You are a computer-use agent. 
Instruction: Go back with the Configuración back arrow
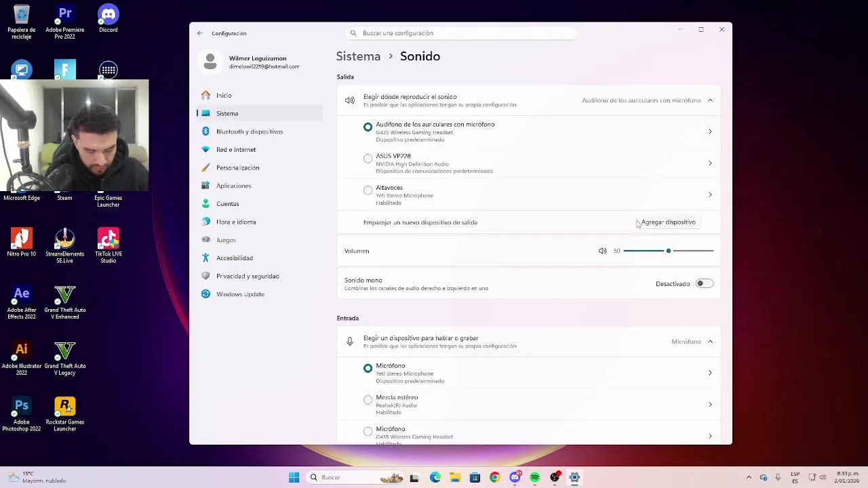(x=200, y=33)
